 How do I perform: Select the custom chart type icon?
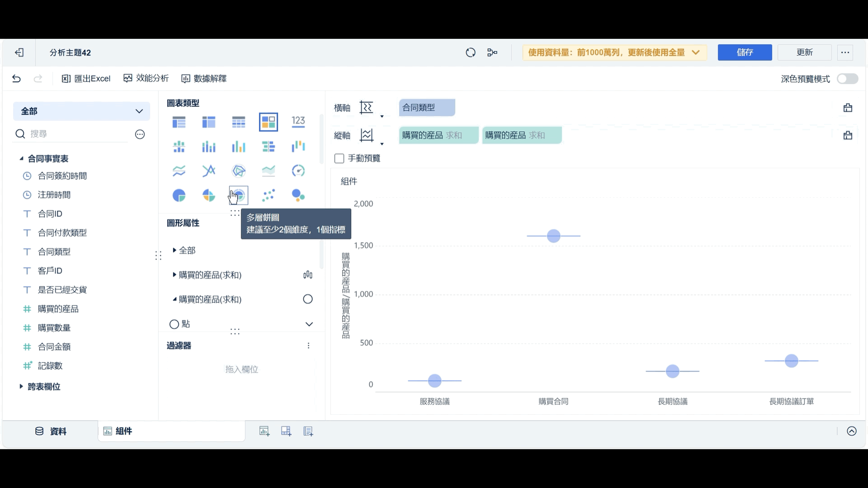click(x=268, y=122)
